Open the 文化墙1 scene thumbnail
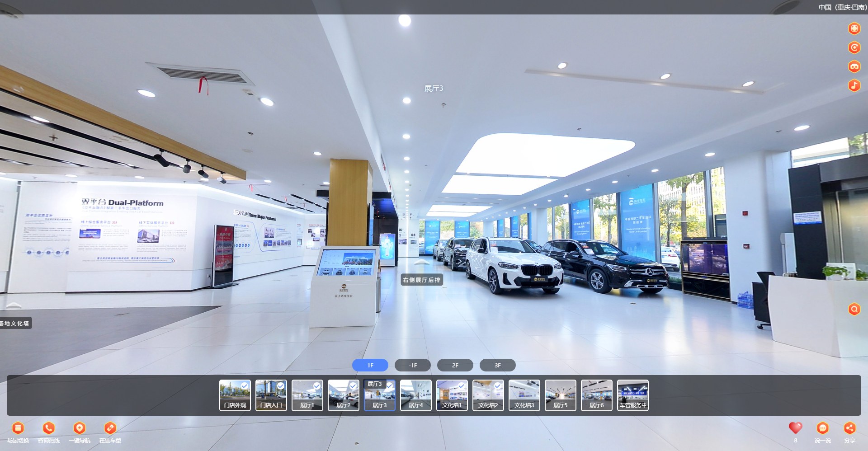This screenshot has height=451, width=868. pyautogui.click(x=452, y=395)
